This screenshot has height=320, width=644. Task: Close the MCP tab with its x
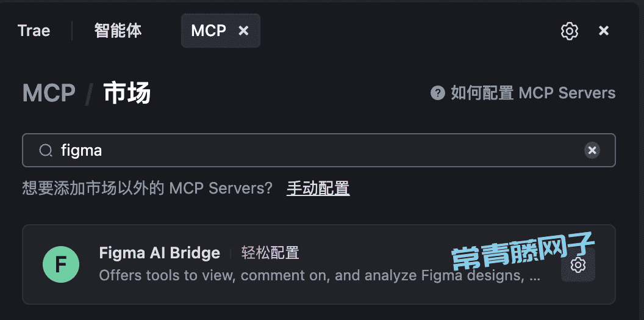click(243, 31)
